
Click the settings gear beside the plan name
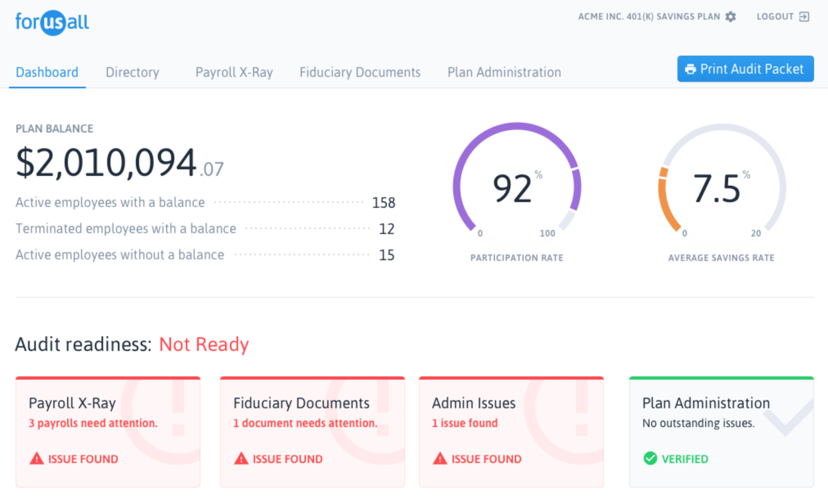(x=731, y=17)
